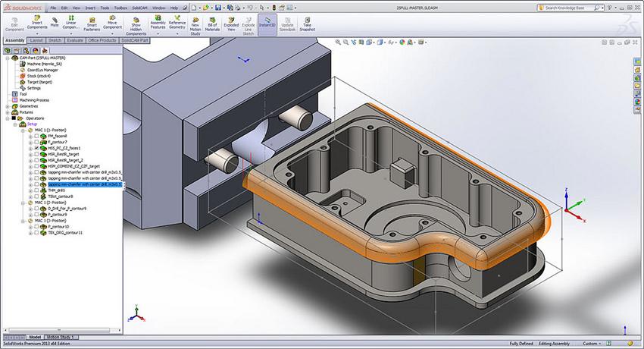Open Assembly Features tool
644x349 pixels.
tap(158, 23)
